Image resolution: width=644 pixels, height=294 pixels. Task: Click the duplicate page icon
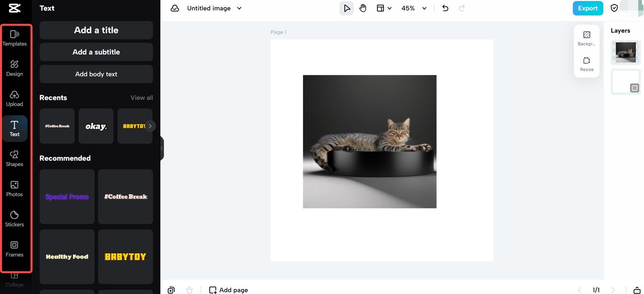click(171, 290)
